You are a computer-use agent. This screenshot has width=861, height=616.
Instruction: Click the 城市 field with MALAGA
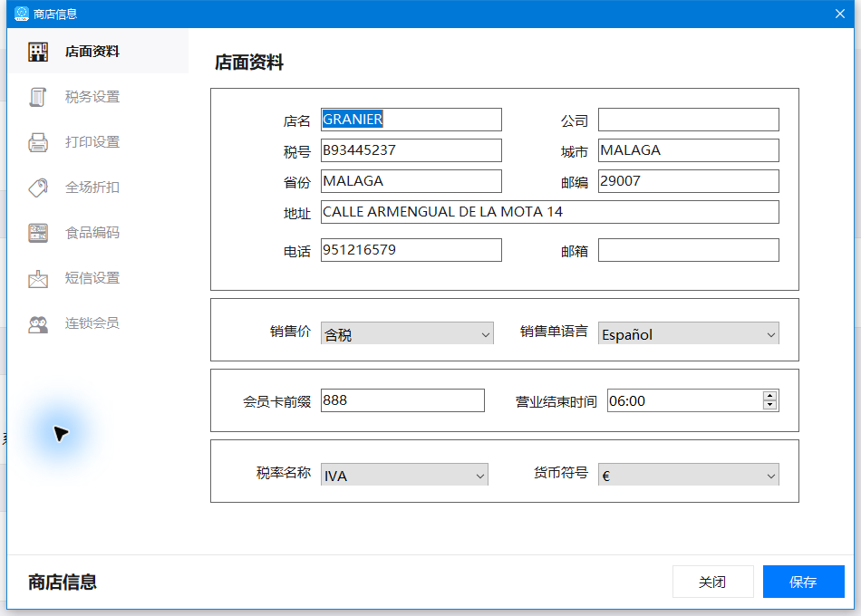pos(689,150)
